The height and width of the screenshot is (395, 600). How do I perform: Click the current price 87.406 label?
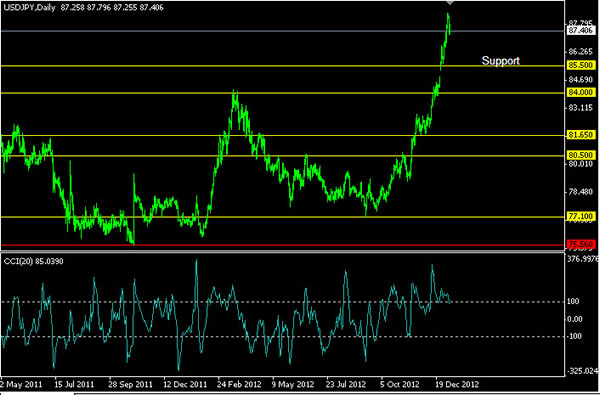tap(581, 30)
